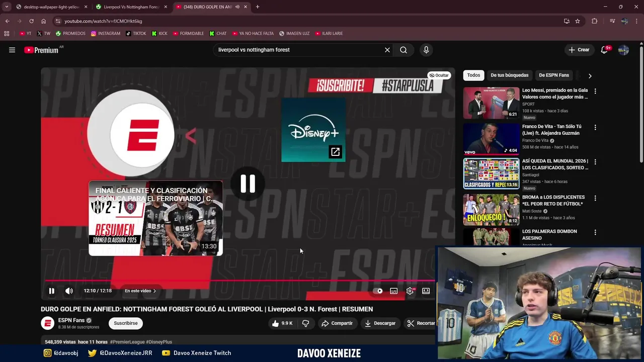Open the YouTube hamburger guide menu
Viewport: 644px width, 362px height.
[12, 50]
